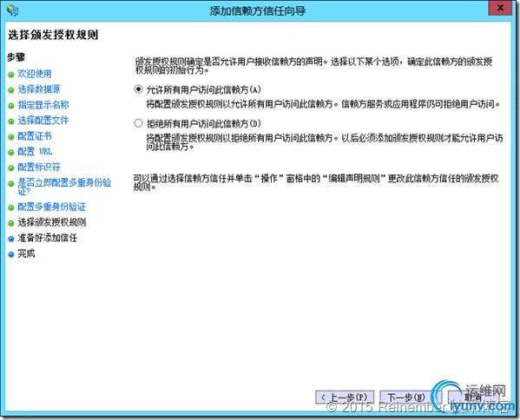Click the 步骤 heading label

coord(16,57)
